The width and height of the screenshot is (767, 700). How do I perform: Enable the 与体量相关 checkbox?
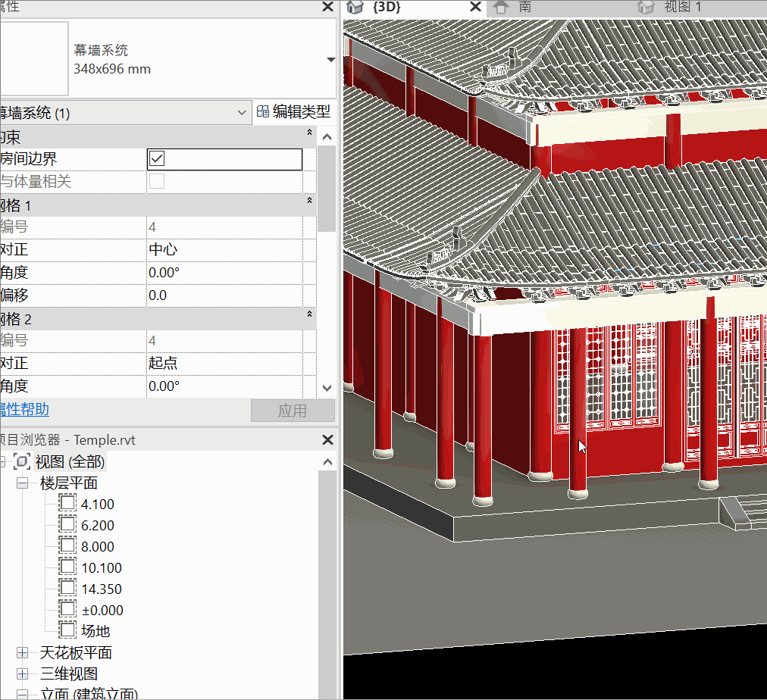(x=156, y=181)
